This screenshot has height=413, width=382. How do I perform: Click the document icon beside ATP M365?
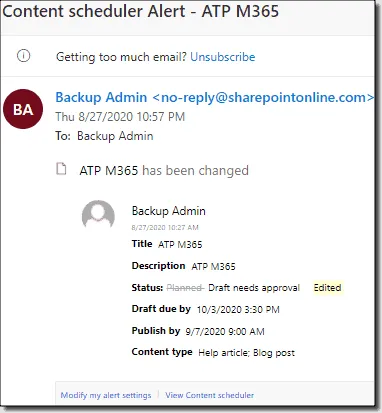61,169
